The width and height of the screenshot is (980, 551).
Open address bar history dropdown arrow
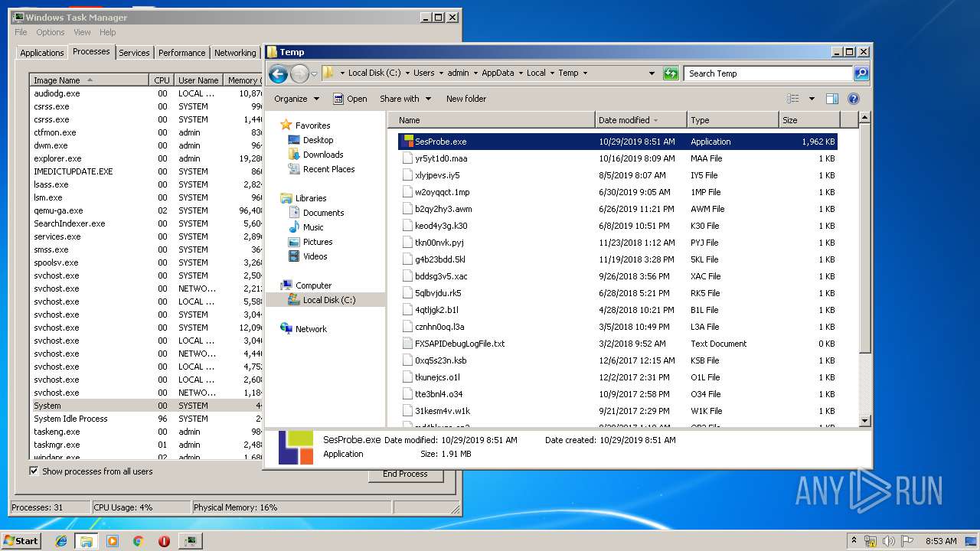click(x=652, y=73)
